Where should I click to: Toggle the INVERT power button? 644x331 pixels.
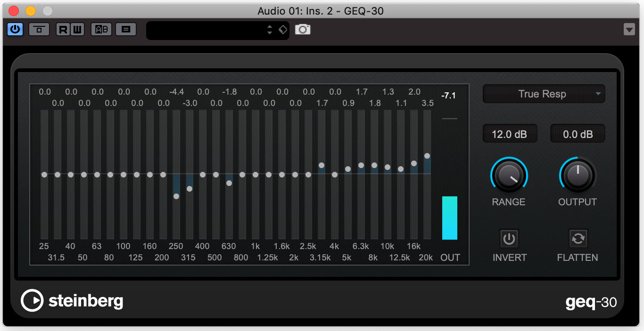509,239
